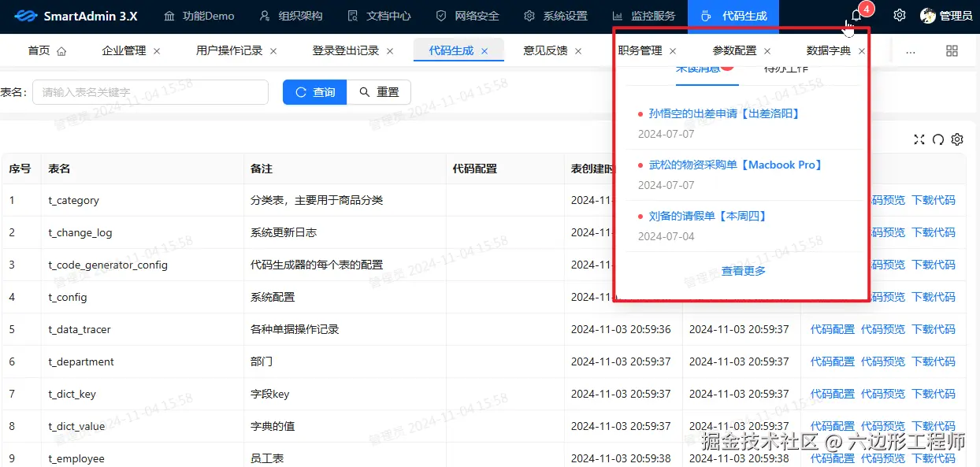Switch to the 企业管理 tab

point(124,51)
